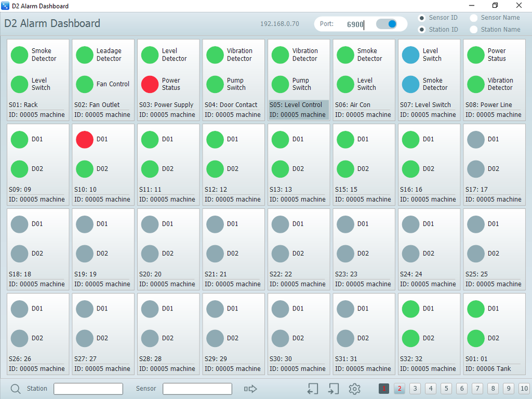Click the import icon in bottom bar
The height and width of the screenshot is (399, 532).
[313, 389]
